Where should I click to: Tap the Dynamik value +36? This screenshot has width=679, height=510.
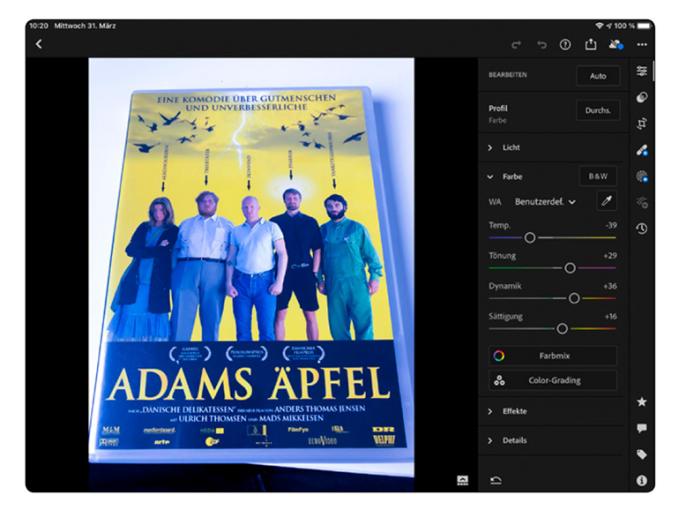(610, 286)
